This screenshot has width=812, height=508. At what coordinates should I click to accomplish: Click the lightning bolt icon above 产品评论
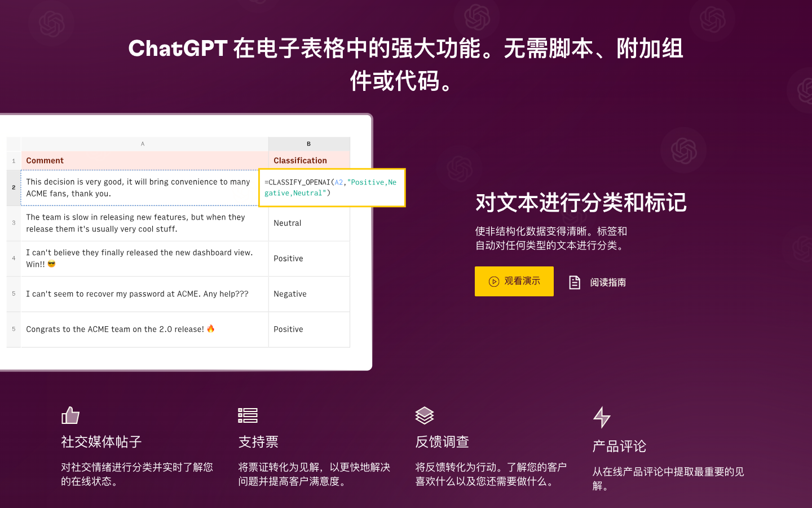[x=602, y=417]
